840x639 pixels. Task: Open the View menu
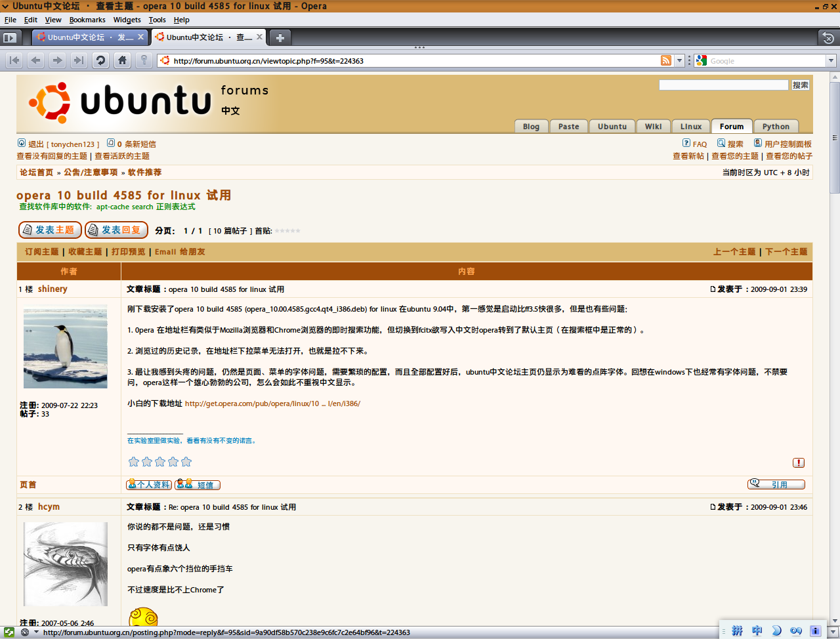point(53,20)
